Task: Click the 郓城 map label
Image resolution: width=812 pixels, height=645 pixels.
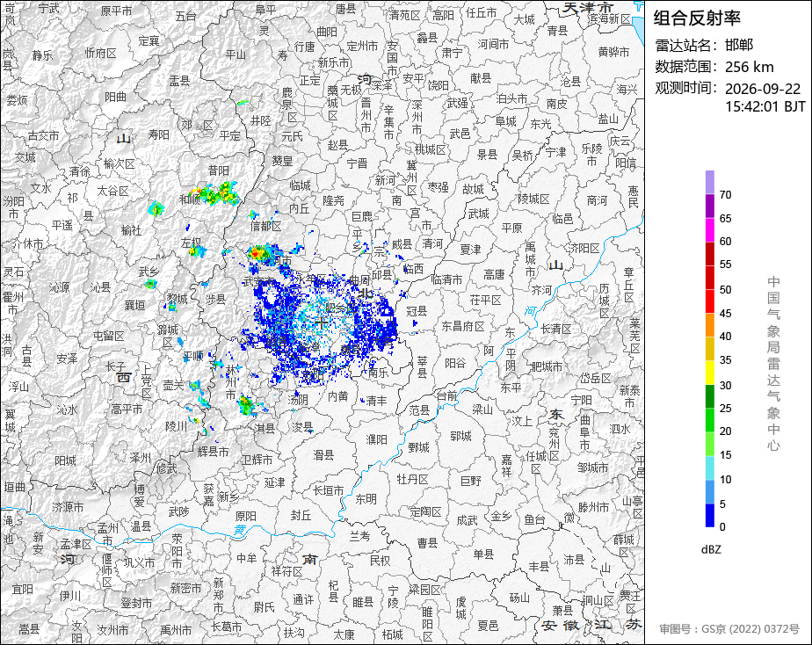Action: (460, 437)
